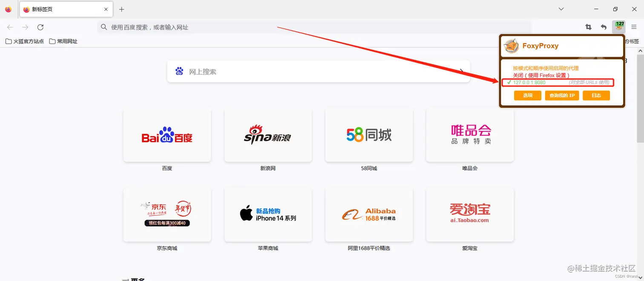Select 按模式和顺序使用启用的代理 mode
This screenshot has height=281, width=644.
pos(546,68)
